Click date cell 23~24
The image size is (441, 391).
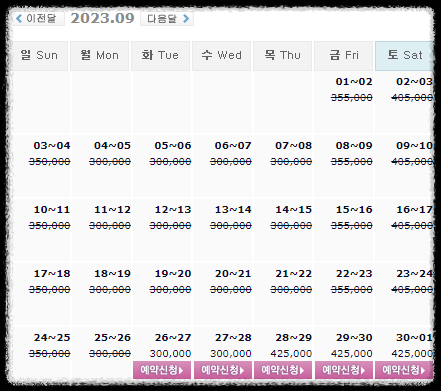(x=404, y=293)
